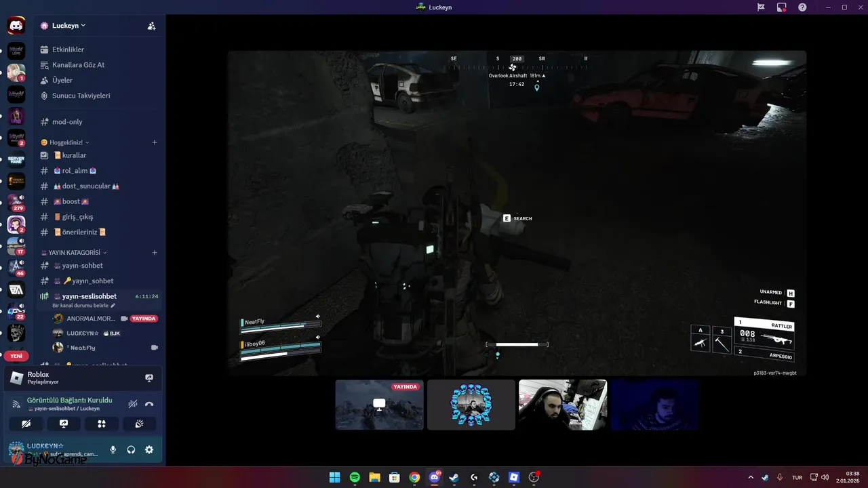Open the key yayın_sohbet channel
The image size is (868, 488).
pyautogui.click(x=98, y=281)
